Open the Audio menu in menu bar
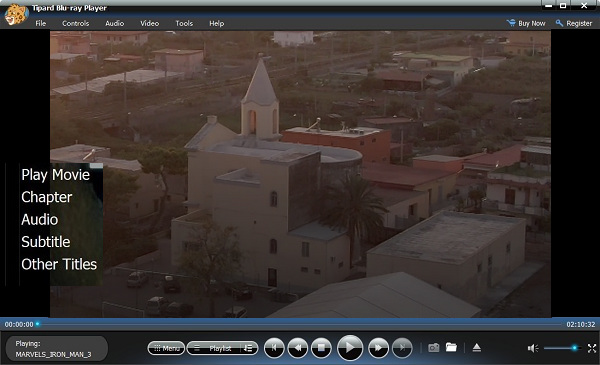 [114, 23]
